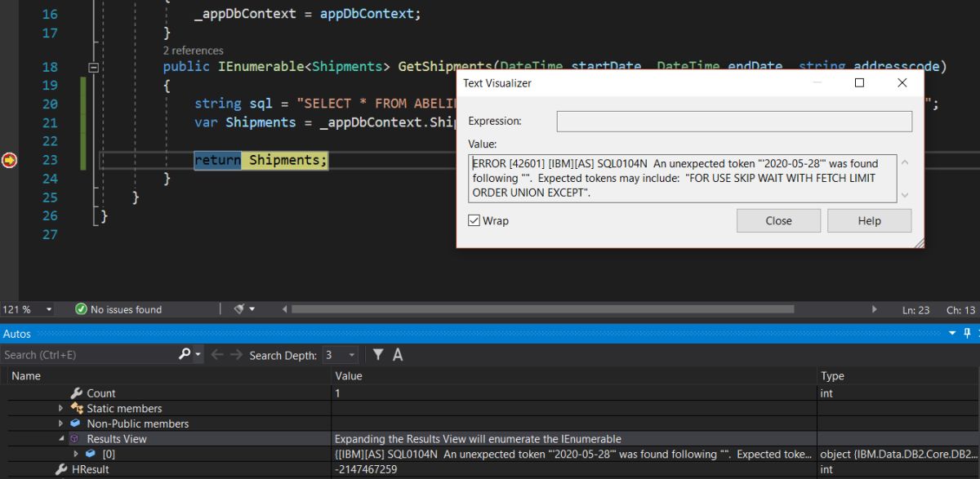Click the Close button in Text Visualizer
The height and width of the screenshot is (479, 980).
pyautogui.click(x=778, y=220)
